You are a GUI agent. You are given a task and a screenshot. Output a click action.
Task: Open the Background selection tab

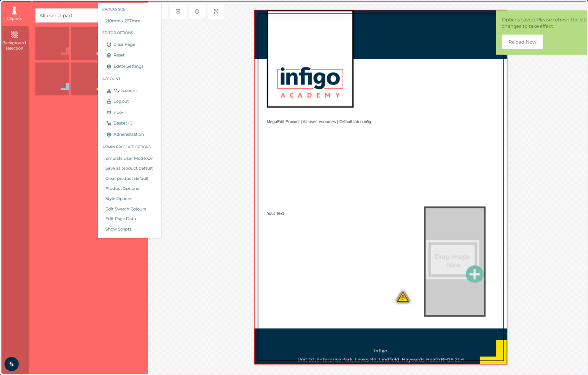pyautogui.click(x=14, y=41)
